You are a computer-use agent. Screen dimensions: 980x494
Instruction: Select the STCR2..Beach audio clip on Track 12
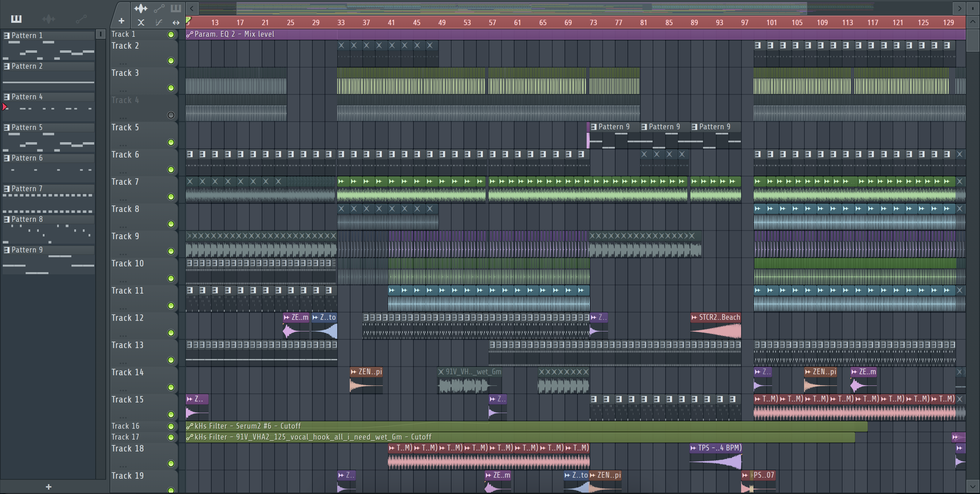(716, 326)
